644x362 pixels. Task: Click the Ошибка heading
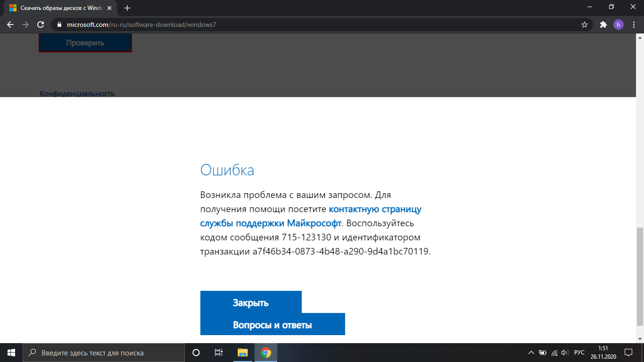[227, 170]
